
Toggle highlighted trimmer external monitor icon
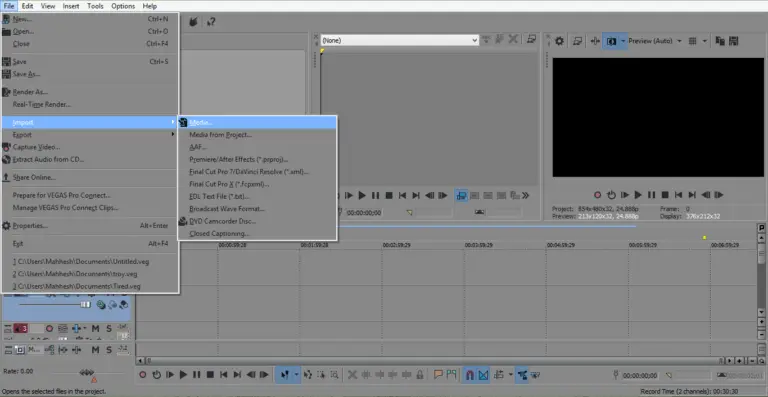(x=461, y=195)
